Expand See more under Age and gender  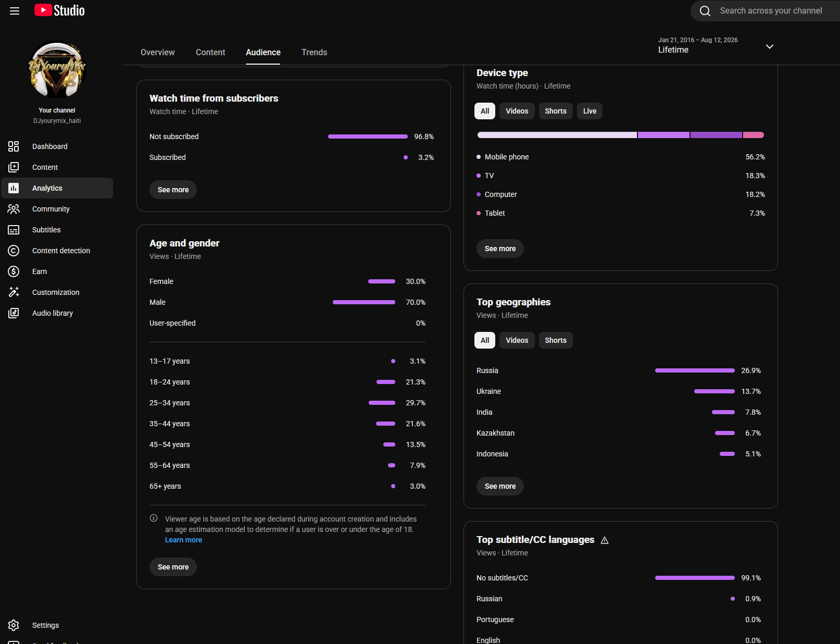(173, 567)
